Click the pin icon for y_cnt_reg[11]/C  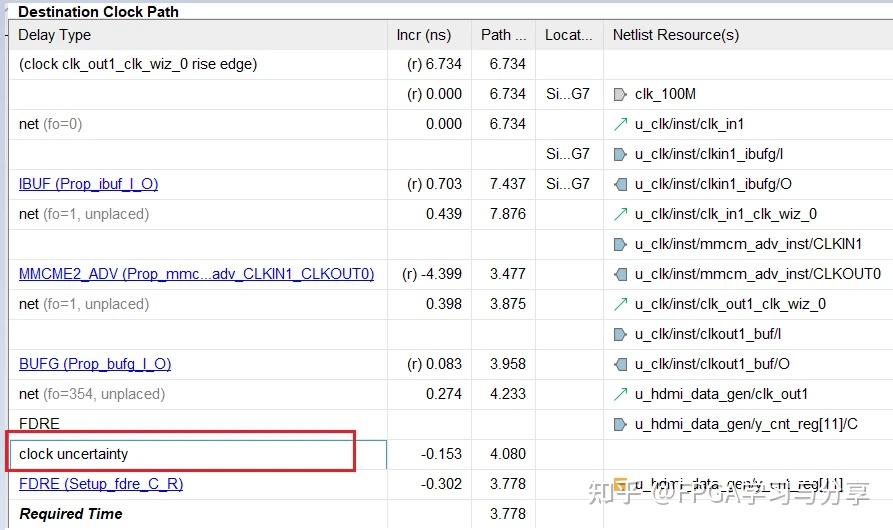pos(620,424)
